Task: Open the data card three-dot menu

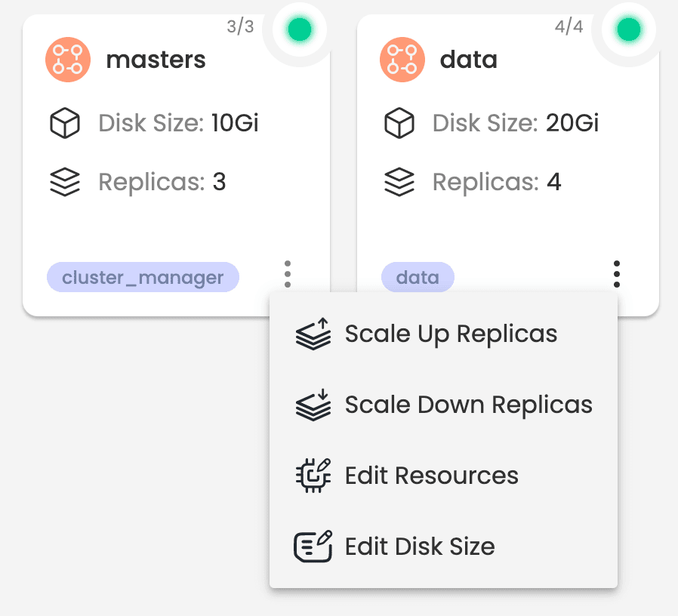Action: [x=617, y=274]
